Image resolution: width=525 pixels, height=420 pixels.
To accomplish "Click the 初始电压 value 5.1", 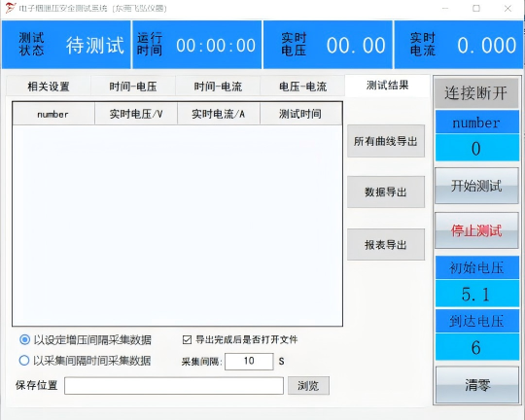I will pyautogui.click(x=477, y=294).
